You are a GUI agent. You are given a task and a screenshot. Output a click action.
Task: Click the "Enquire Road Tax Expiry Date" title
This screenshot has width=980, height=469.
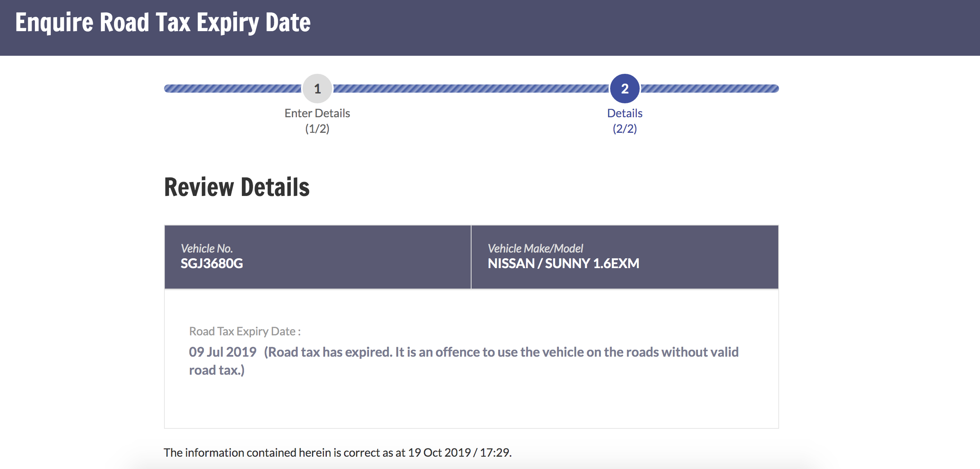tap(163, 23)
